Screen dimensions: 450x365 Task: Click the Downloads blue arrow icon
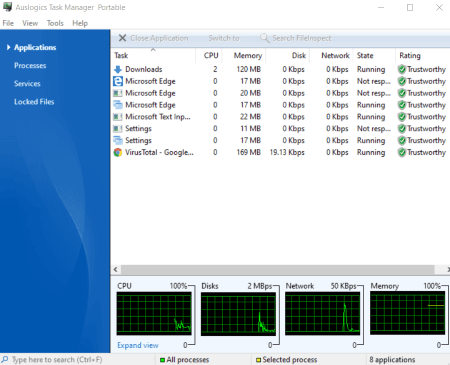pyautogui.click(x=118, y=69)
